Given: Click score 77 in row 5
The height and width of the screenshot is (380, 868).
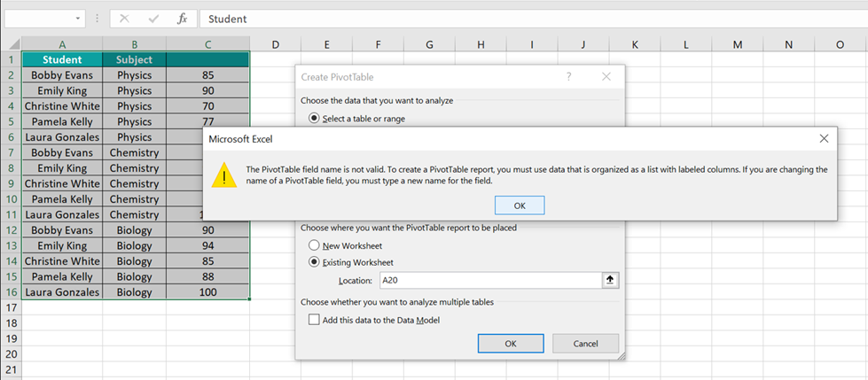Looking at the screenshot, I should click(207, 121).
